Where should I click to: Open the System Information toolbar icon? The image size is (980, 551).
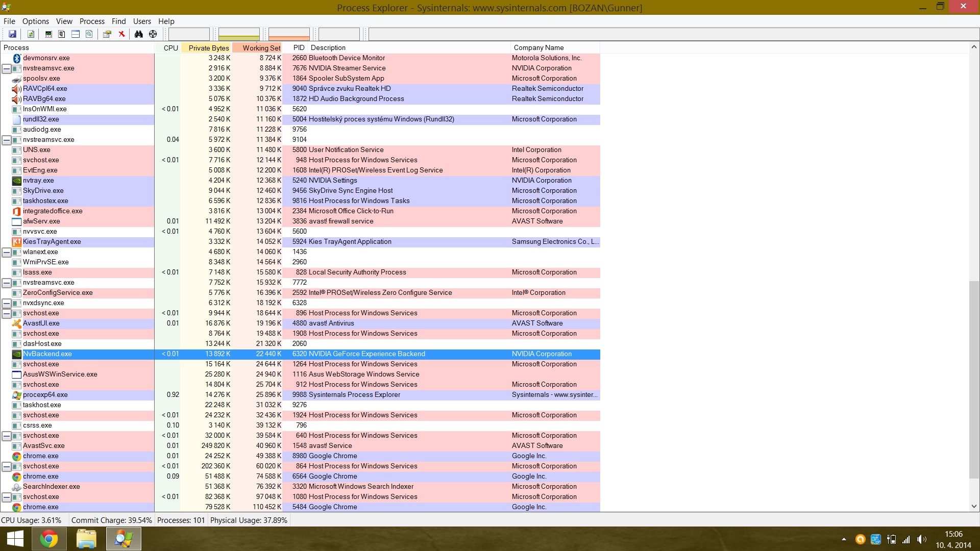[x=48, y=34]
